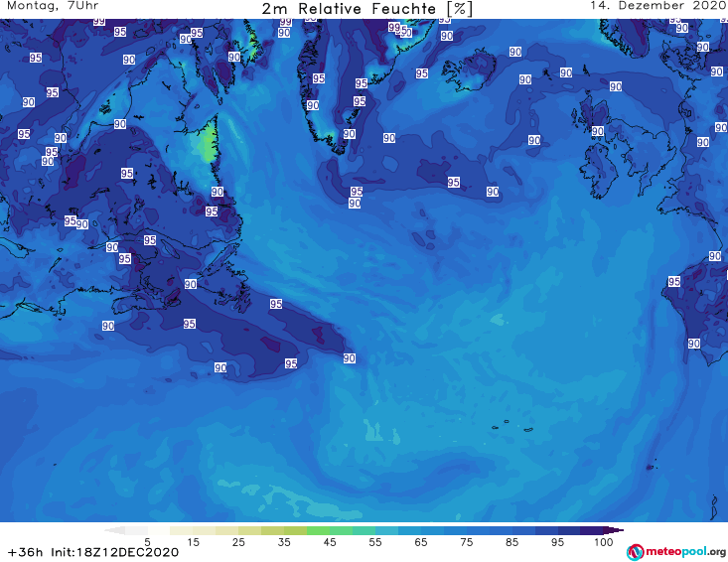Click the "Init:18Z12DEC2020" model run text
The image size is (728, 562).
tap(114, 552)
